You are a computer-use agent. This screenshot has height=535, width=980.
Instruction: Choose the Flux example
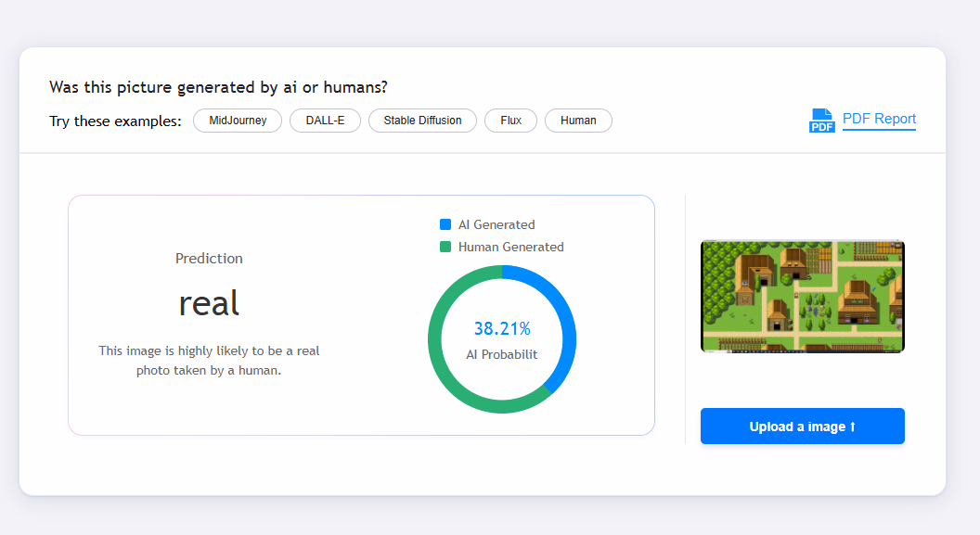[510, 121]
